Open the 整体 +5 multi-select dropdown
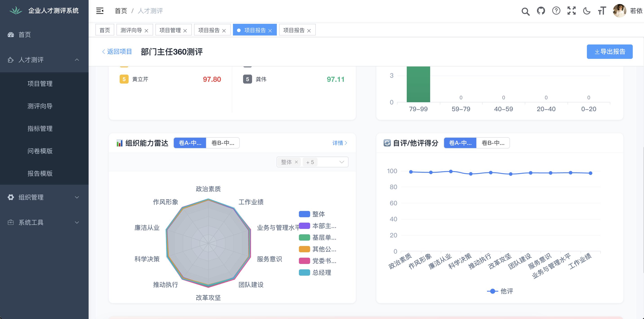Screen dimensions: 644x319 click(341, 162)
